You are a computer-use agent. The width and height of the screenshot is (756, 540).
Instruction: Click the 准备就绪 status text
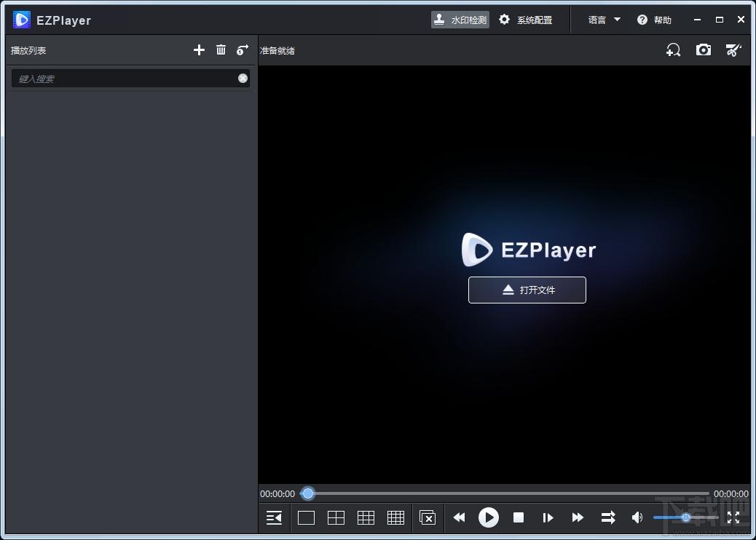[277, 51]
